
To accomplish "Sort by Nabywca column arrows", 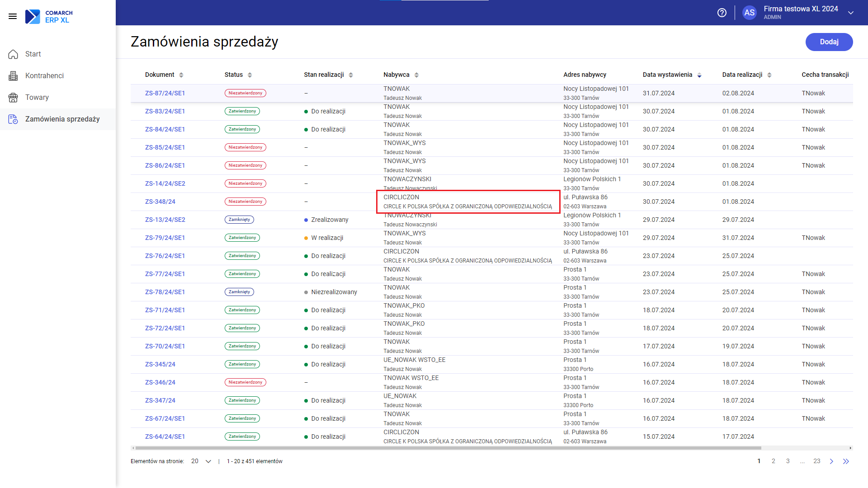I will [417, 75].
